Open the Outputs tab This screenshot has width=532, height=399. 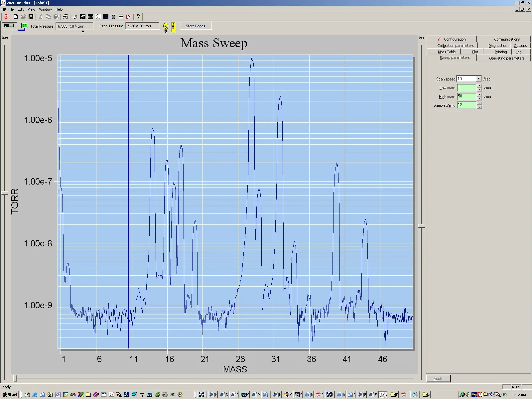pyautogui.click(x=520, y=46)
